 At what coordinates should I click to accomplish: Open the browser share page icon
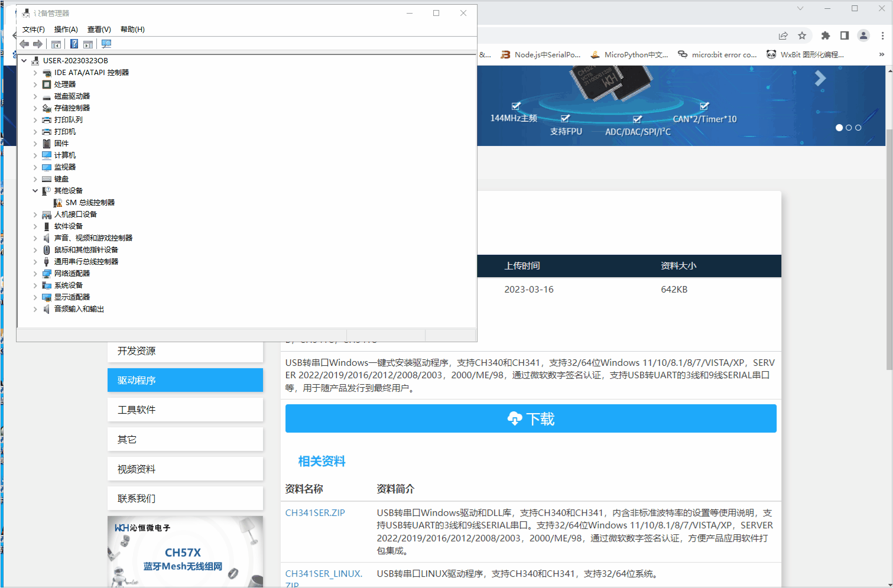tap(783, 35)
